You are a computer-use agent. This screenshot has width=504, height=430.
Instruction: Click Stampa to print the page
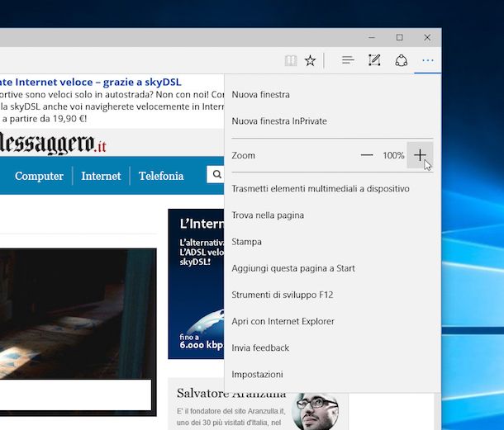pyautogui.click(x=246, y=242)
